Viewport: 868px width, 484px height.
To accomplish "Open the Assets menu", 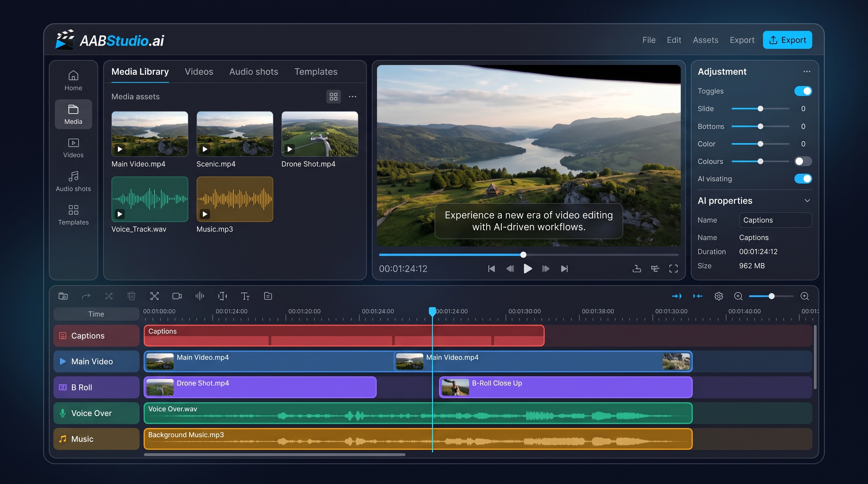I will point(705,40).
